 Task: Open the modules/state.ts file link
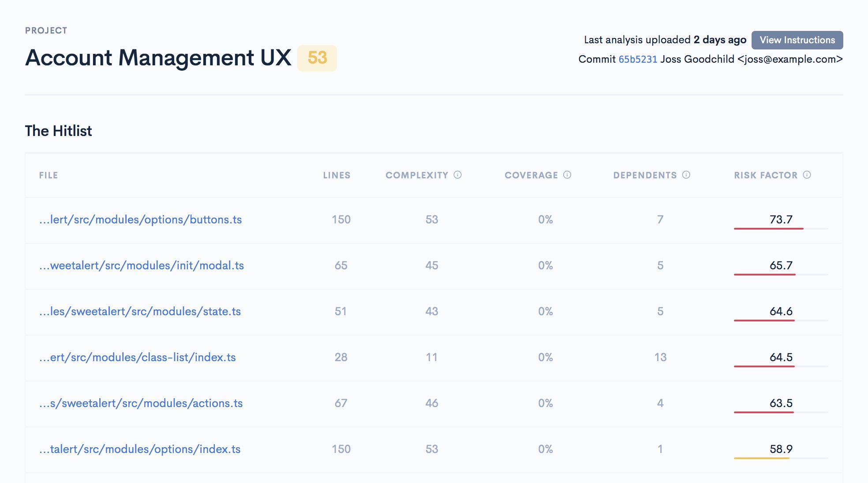[x=140, y=311]
